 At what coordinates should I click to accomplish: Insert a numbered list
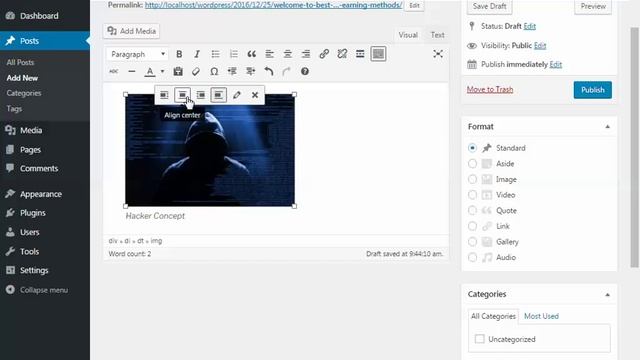point(233,54)
